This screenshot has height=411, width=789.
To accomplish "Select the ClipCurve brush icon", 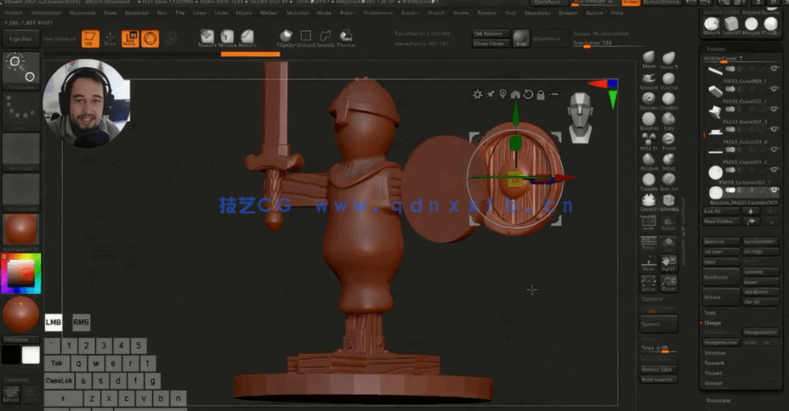I will 286,38.
